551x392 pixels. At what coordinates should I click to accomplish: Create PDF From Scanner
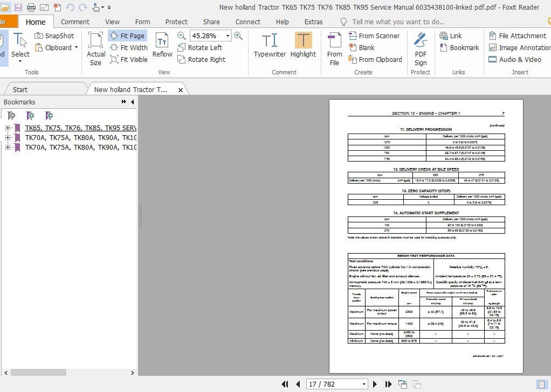pos(374,36)
